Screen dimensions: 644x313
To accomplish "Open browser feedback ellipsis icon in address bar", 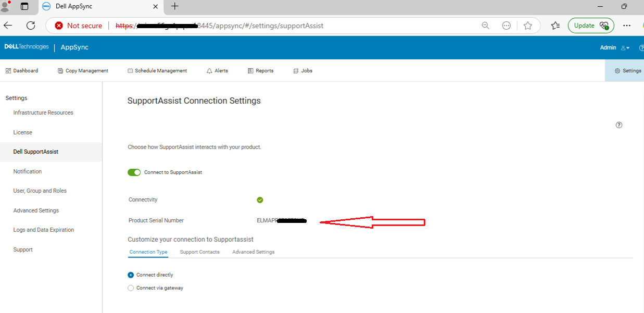I will [x=506, y=25].
